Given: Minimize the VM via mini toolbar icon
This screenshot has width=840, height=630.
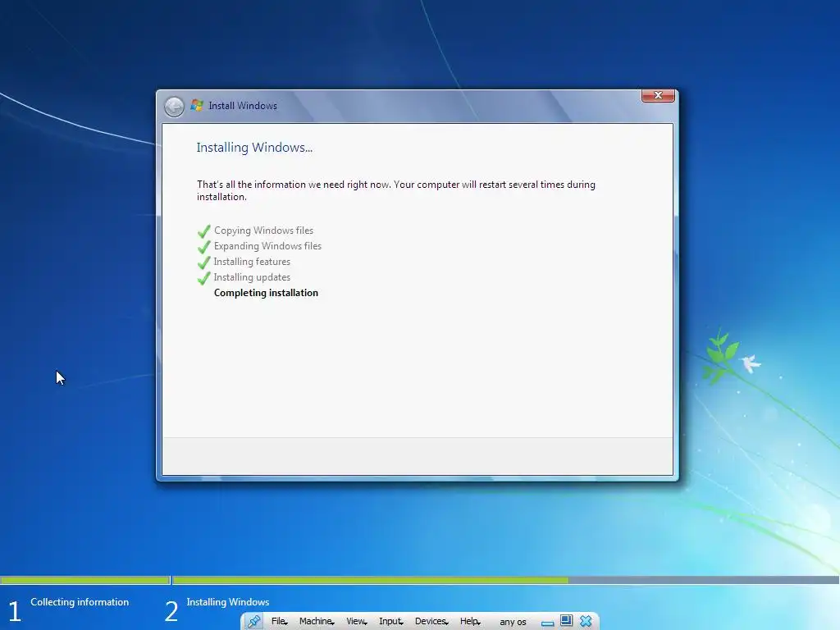Looking at the screenshot, I should 547,623.
